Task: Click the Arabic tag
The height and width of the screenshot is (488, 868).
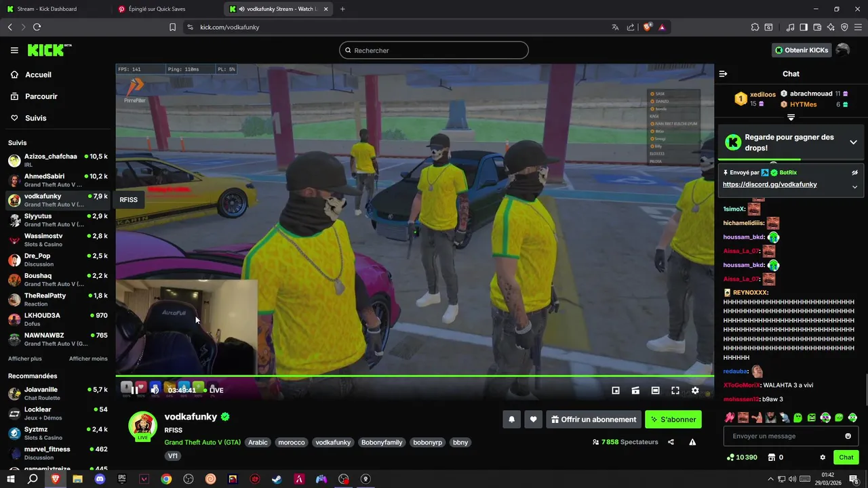Action: click(258, 443)
